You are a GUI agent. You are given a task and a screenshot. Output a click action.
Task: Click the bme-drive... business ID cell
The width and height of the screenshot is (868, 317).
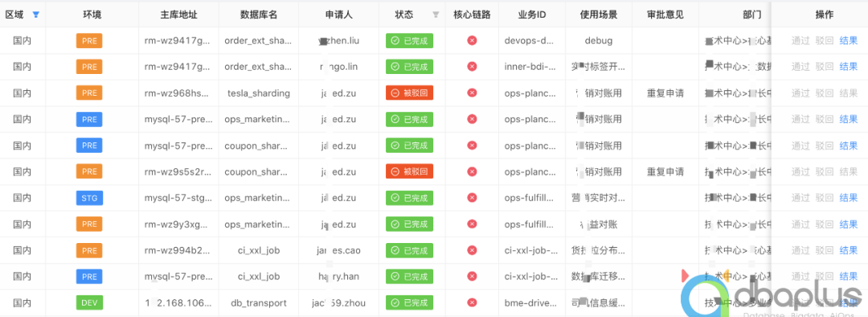(x=530, y=303)
